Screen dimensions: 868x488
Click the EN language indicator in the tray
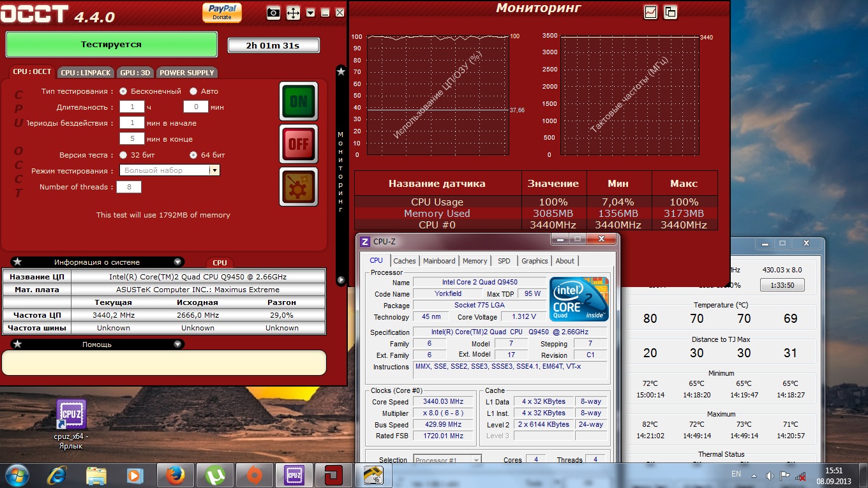736,475
